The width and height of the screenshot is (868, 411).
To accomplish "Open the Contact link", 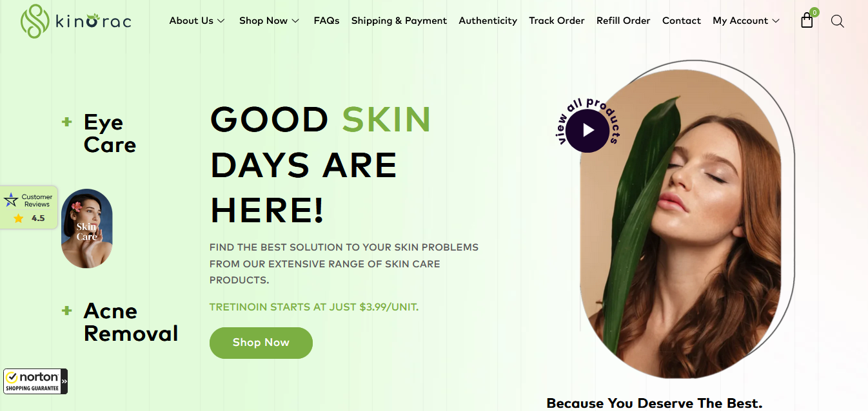I will [x=681, y=21].
